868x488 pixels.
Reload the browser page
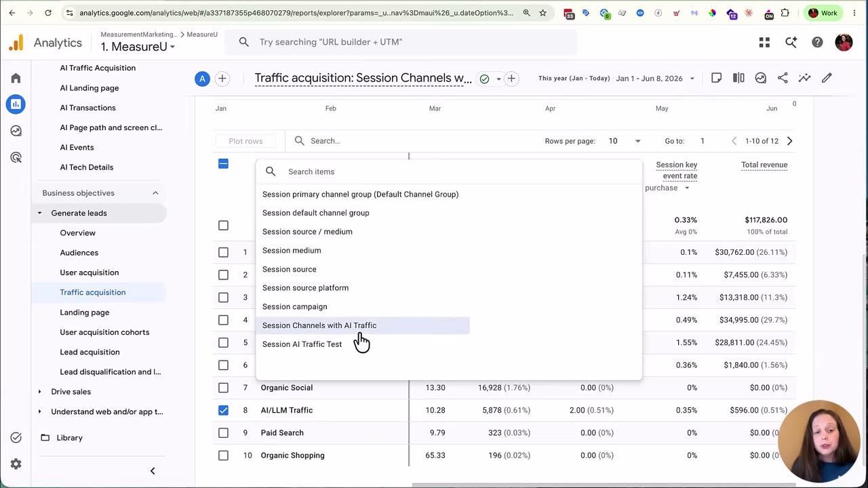[48, 13]
